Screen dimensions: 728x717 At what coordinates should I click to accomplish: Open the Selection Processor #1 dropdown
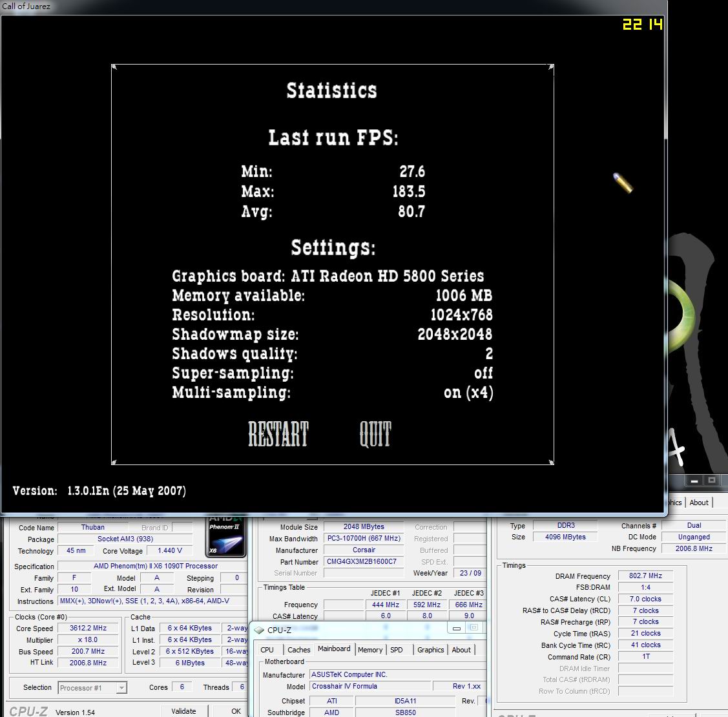tap(92, 688)
